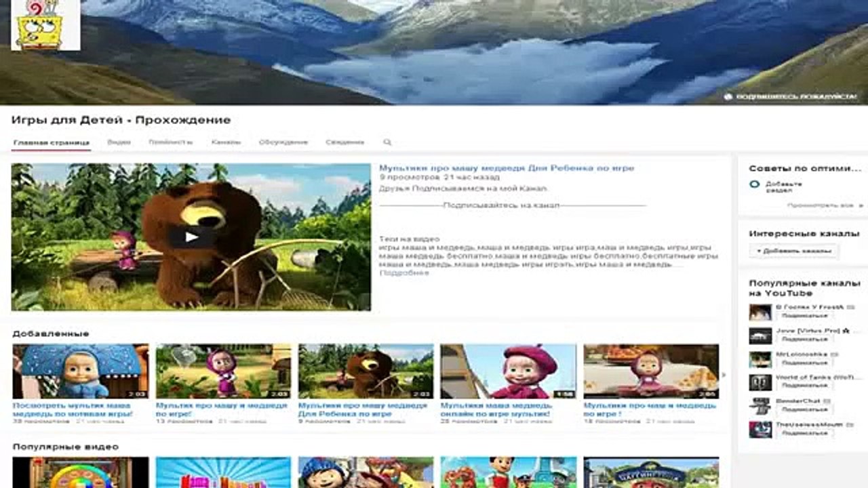
Task: Open the bear thumbnail in Добавленные row
Action: point(366,371)
